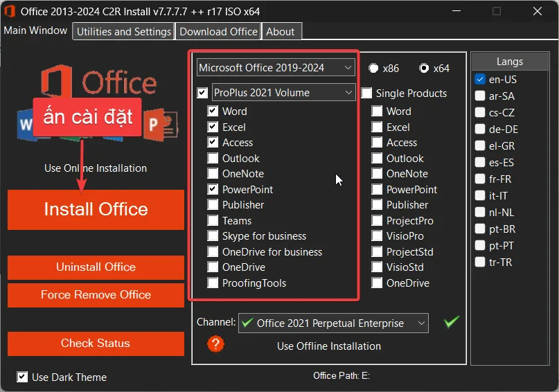559x392 pixels.
Task: Enable OneNote in the ProPlus suite list
Action: [213, 174]
